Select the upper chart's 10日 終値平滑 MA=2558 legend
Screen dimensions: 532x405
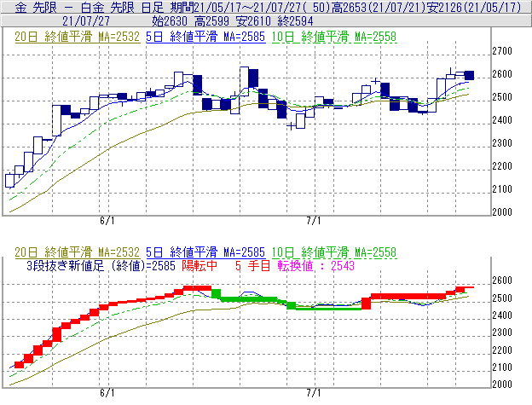click(x=334, y=37)
